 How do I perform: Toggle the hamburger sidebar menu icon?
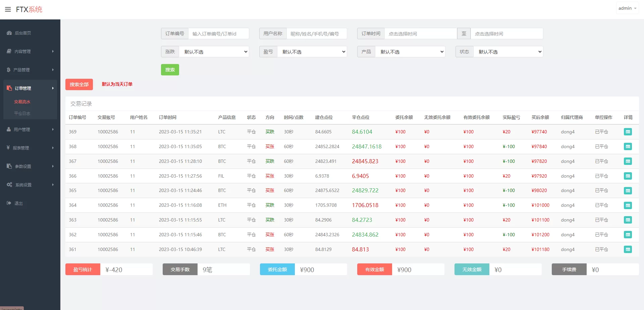tap(8, 9)
